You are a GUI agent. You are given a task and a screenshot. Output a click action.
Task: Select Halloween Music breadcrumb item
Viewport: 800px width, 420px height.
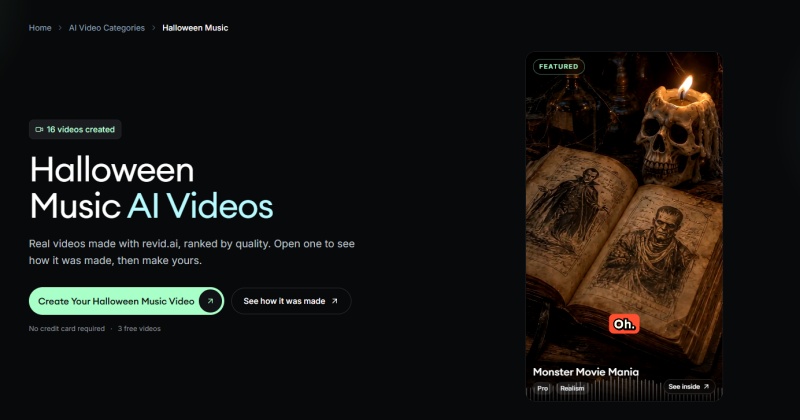pos(195,28)
